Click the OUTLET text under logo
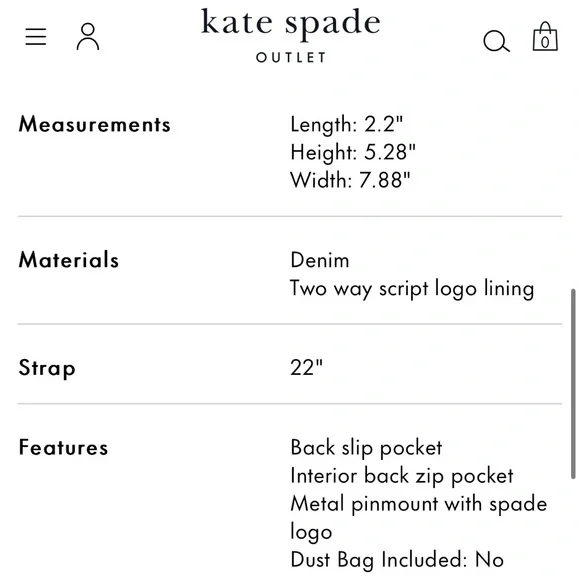The width and height of the screenshot is (580, 580). click(291, 57)
